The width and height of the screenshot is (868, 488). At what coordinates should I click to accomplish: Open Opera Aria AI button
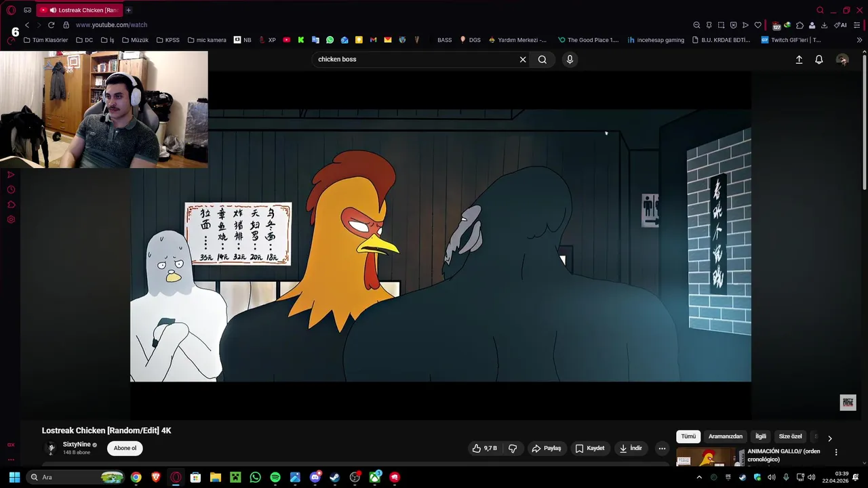click(x=840, y=25)
